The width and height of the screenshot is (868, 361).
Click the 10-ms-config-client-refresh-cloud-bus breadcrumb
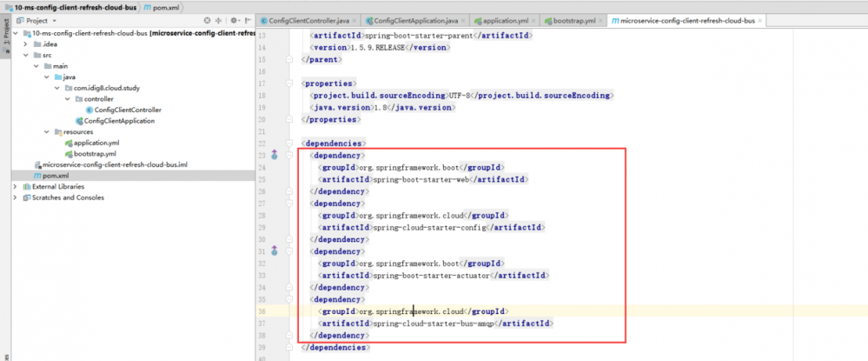70,8
